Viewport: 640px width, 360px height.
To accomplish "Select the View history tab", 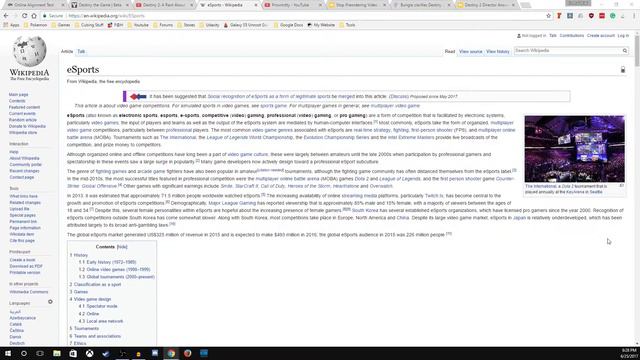I will click(498, 51).
